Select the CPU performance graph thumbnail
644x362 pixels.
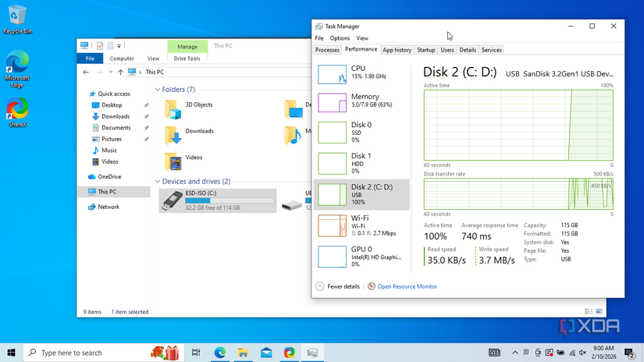click(x=332, y=74)
